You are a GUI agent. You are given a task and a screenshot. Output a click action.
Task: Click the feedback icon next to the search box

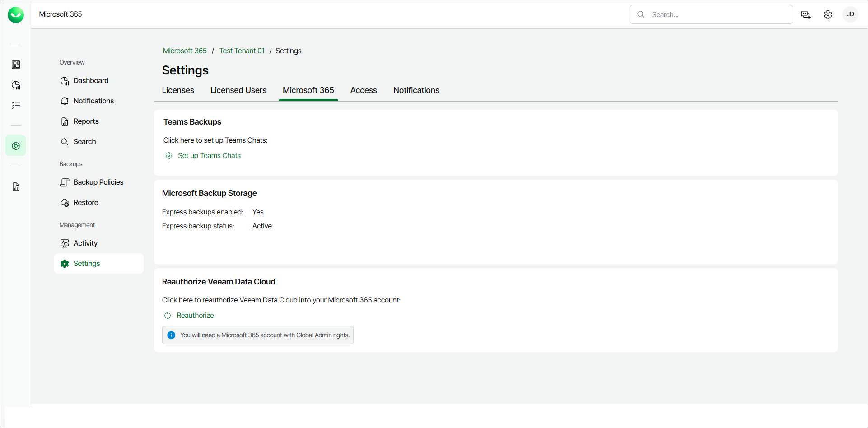click(x=806, y=15)
